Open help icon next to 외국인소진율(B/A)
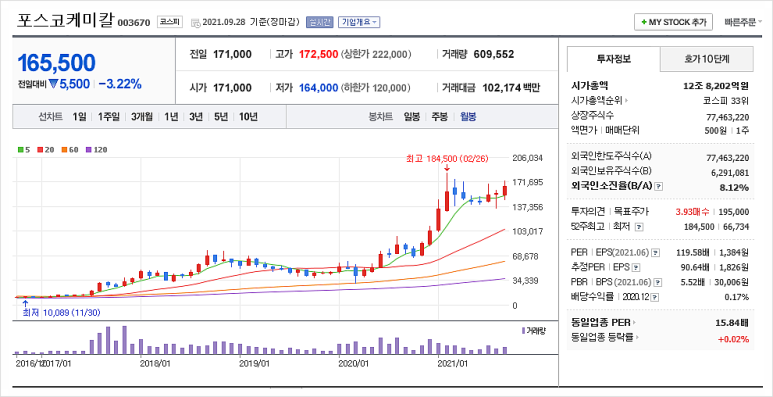 pos(659,187)
